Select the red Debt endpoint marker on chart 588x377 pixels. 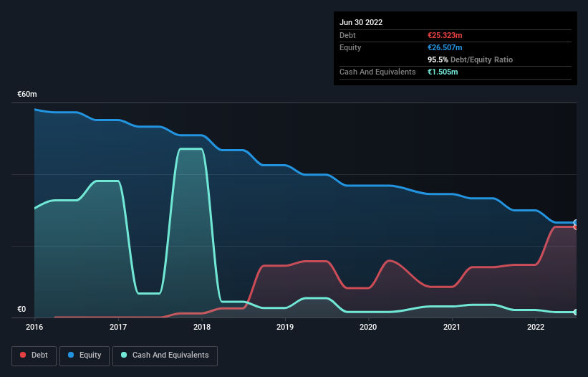coord(576,227)
